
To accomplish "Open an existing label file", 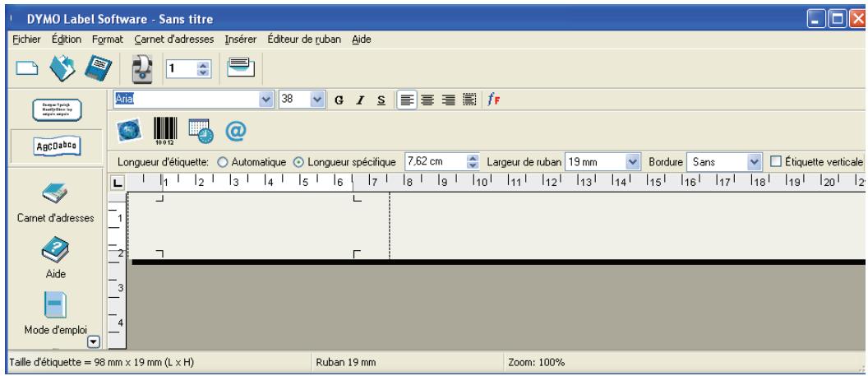I will point(62,68).
